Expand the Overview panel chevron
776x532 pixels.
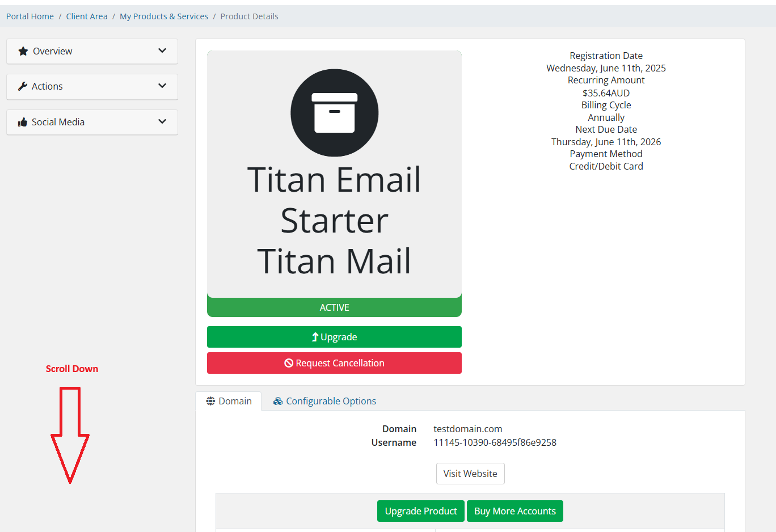[x=162, y=50]
